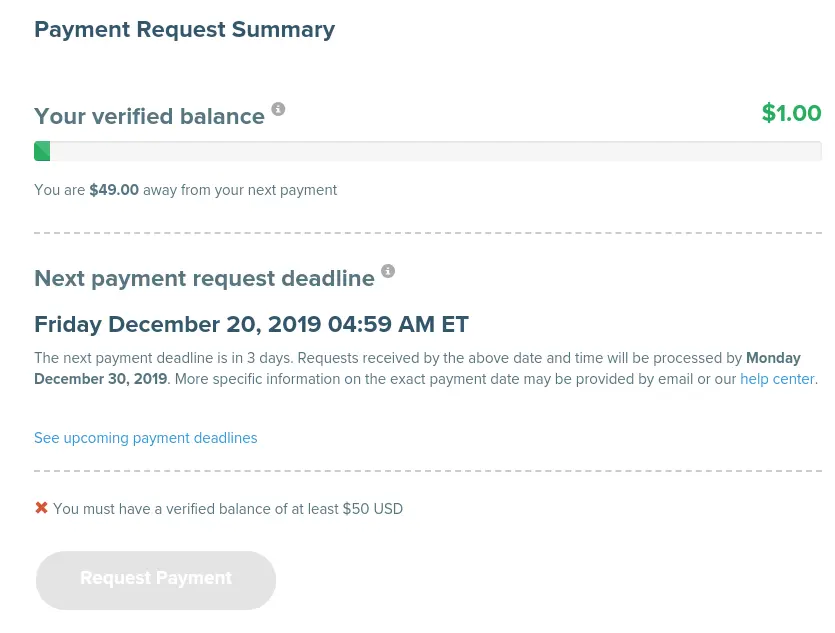
Task: Click the minimum $50 USD balance requirement text
Action: click(x=228, y=509)
